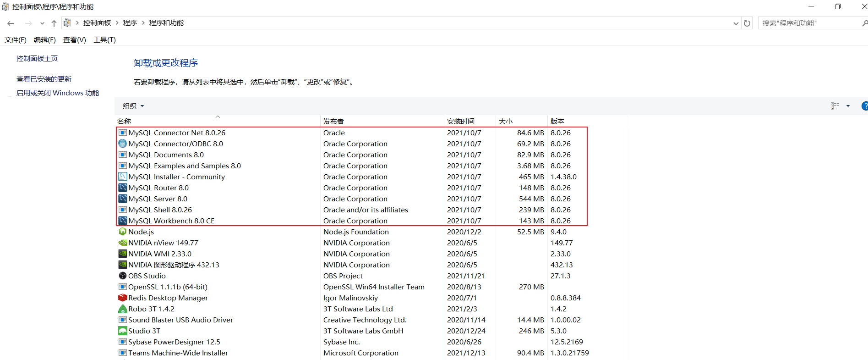The height and width of the screenshot is (360, 868).
Task: Open help with the question mark icon
Action: point(865,106)
